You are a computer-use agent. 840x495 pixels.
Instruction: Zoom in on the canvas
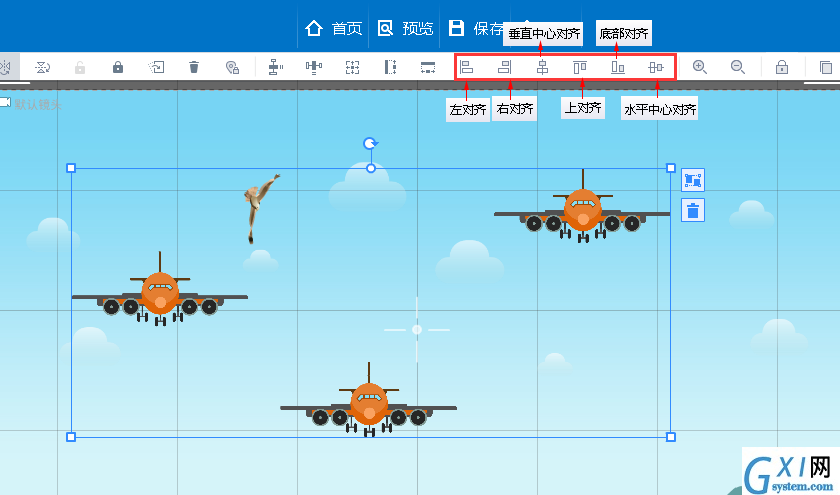pyautogui.click(x=700, y=67)
